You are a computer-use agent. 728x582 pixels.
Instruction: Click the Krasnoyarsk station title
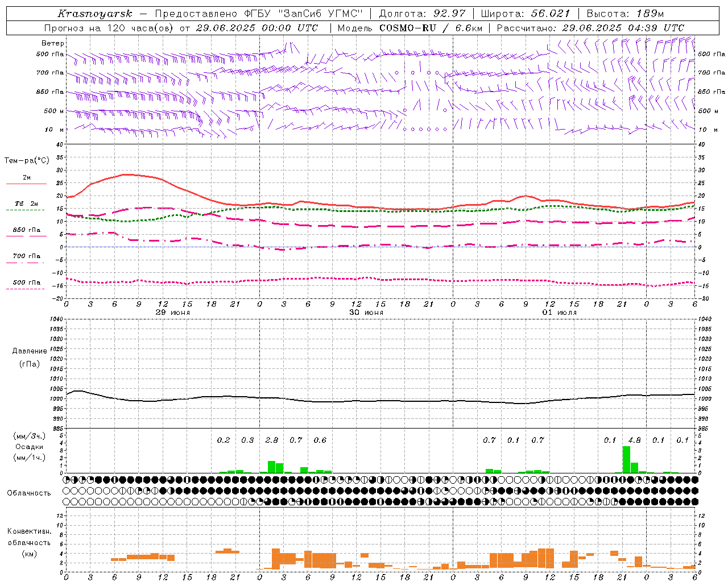coord(95,14)
